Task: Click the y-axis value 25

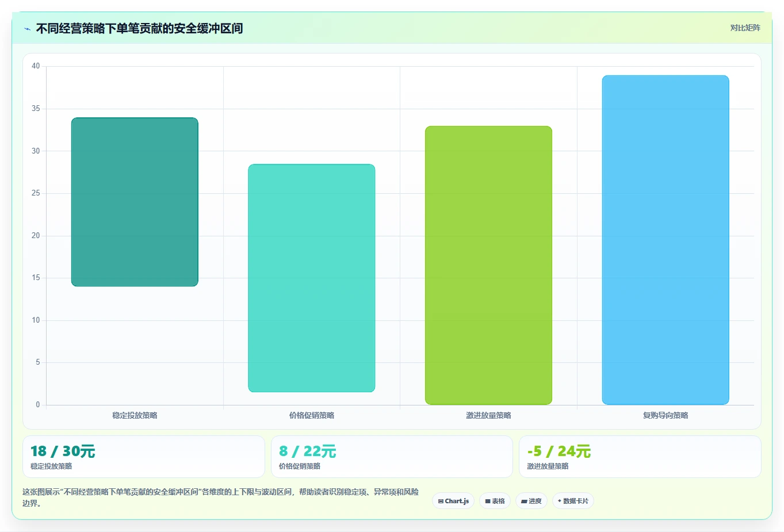Action: point(36,193)
